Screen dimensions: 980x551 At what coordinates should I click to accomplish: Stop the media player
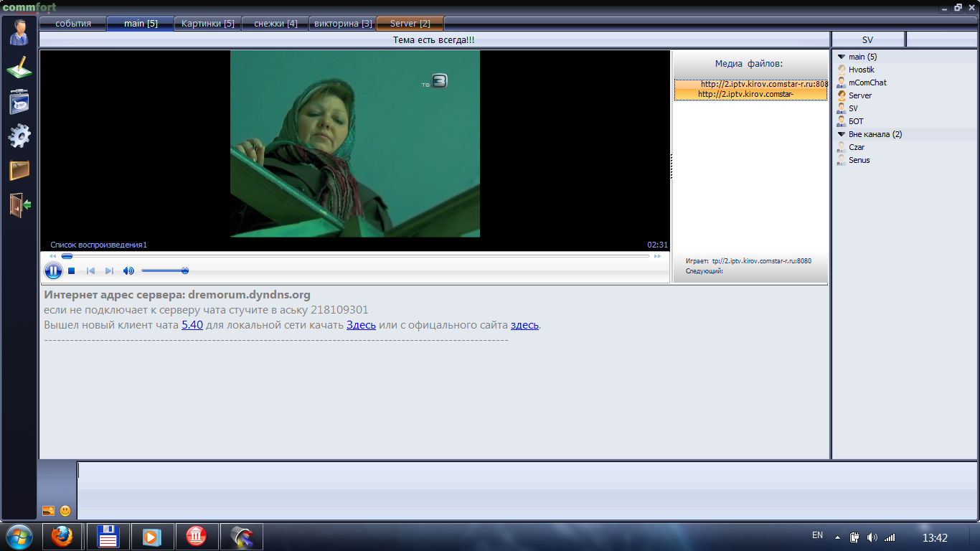click(72, 271)
